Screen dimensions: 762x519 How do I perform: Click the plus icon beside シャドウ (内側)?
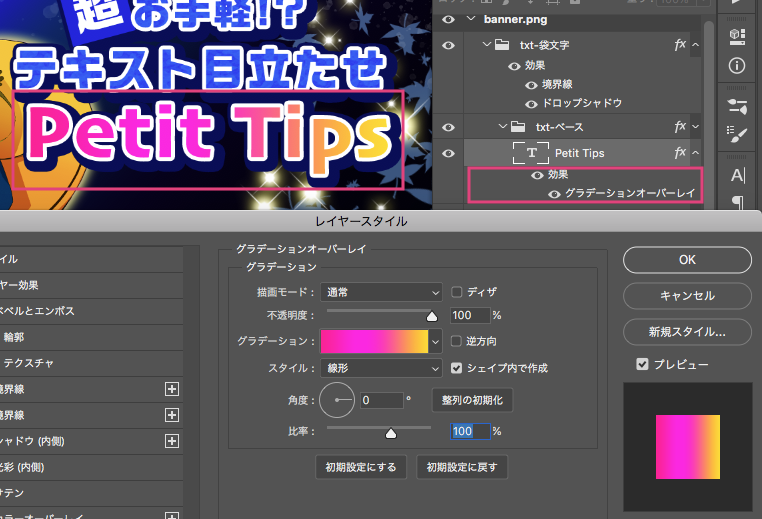(x=172, y=441)
